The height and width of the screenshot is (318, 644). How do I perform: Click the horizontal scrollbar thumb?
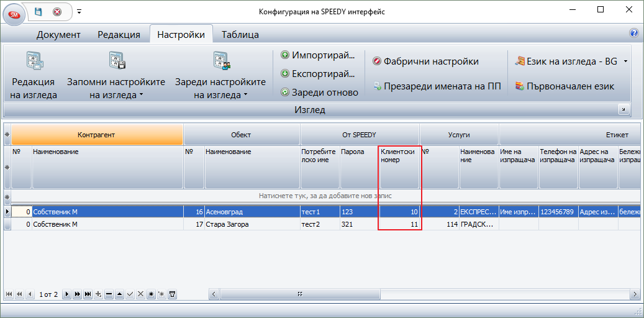[x=300, y=294]
